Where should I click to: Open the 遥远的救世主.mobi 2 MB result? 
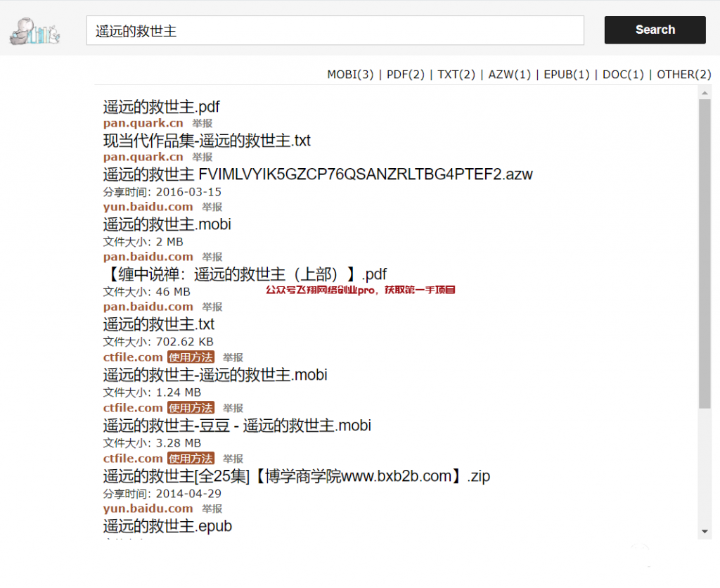(x=167, y=224)
